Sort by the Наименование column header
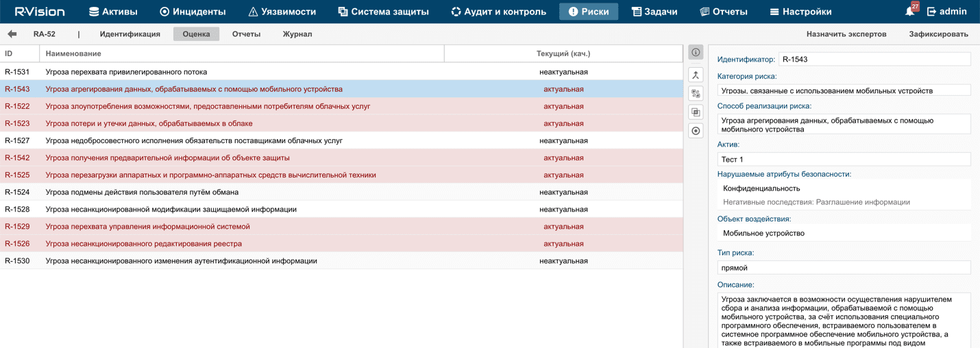This screenshot has width=980, height=348. (73, 53)
